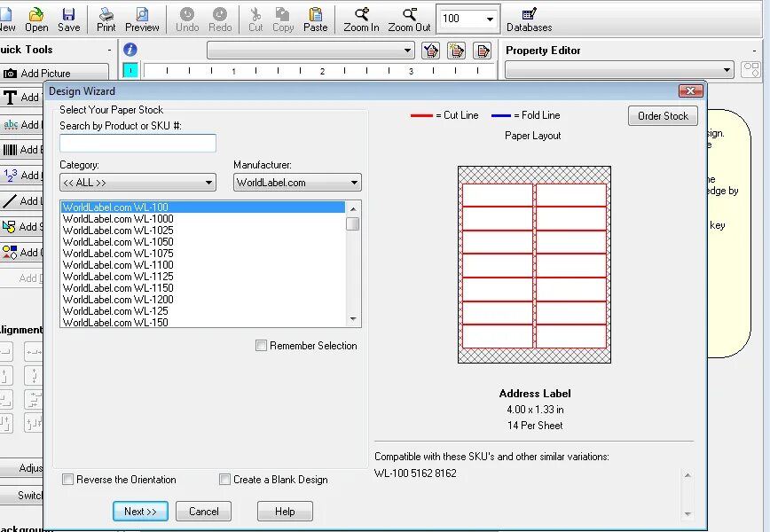Image resolution: width=770 pixels, height=532 pixels.
Task: Select WorldLabel.com WL-1100 in list
Action: coord(203,265)
